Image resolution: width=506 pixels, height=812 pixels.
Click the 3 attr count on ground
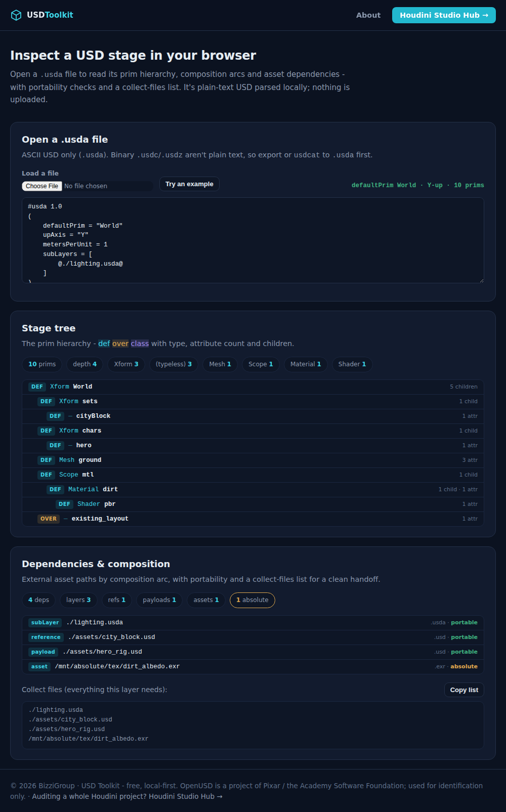[x=470, y=460]
